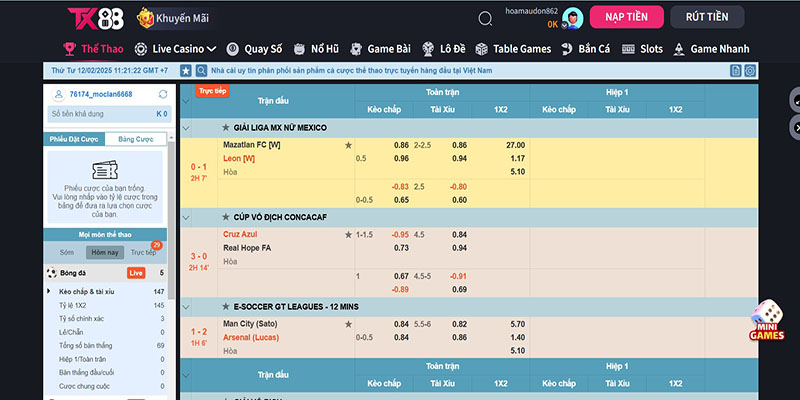This screenshot has height=400, width=800.
Task: Toggle favorite star for Man City (Sato) match
Action: (348, 324)
